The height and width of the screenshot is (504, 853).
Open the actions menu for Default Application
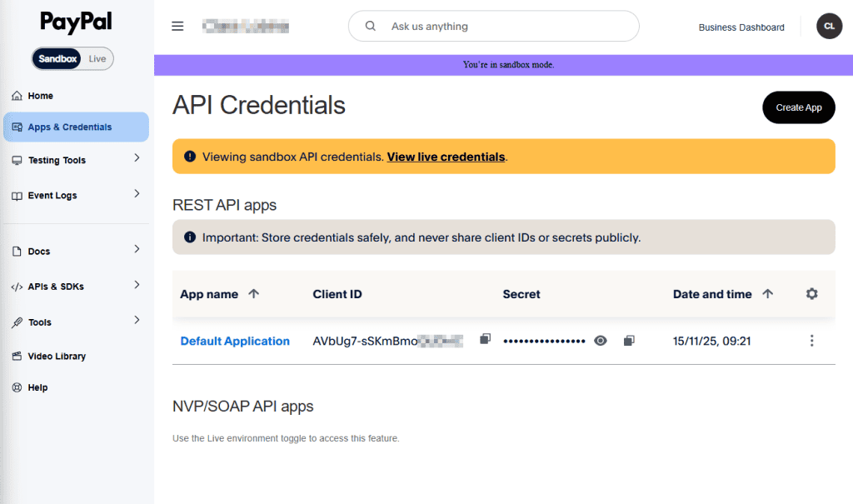811,340
